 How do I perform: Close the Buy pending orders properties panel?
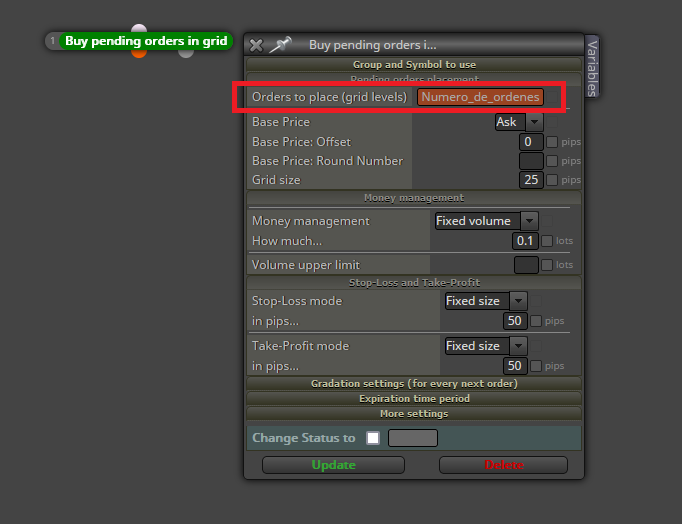point(256,45)
